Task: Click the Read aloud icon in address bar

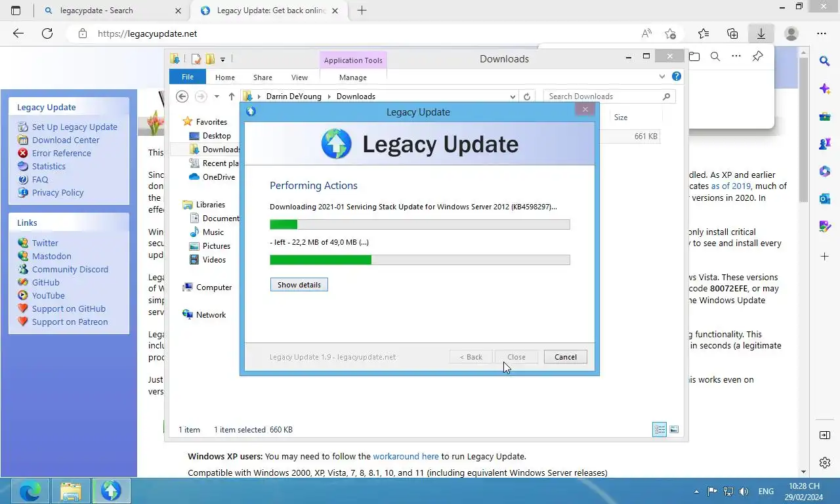Action: (646, 33)
